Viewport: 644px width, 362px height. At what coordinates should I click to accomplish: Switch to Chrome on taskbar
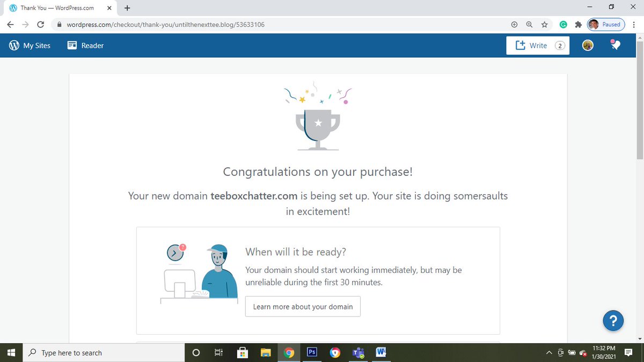click(x=289, y=352)
